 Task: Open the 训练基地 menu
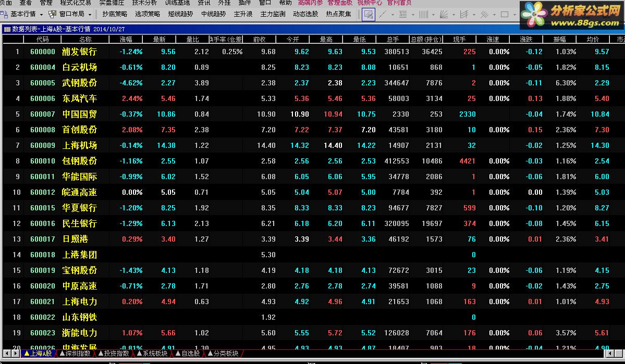tap(177, 3)
